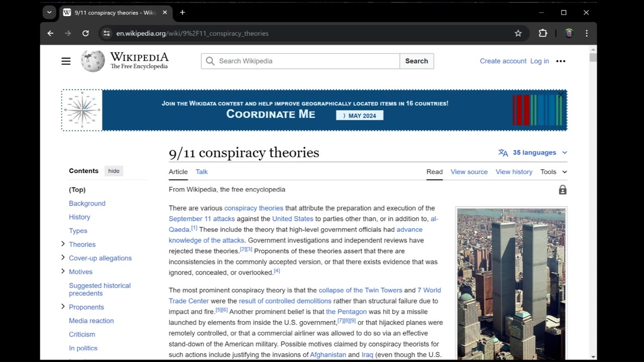Open the September 11 attacks link
644x362 pixels.
tap(202, 219)
